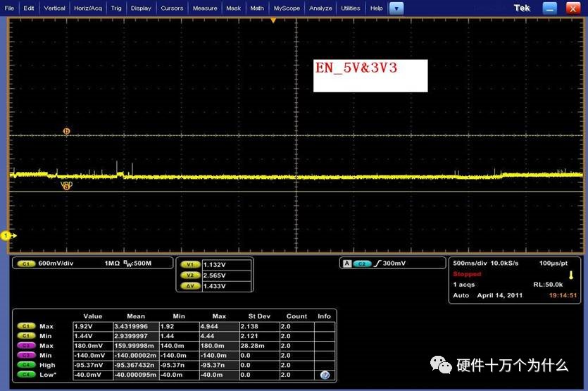The height and width of the screenshot is (391, 588).
Task: Open the Measure menu
Action: click(205, 8)
